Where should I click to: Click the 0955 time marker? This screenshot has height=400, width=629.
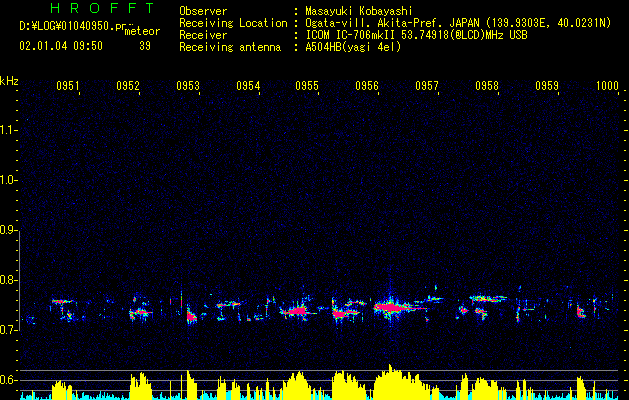pyautogui.click(x=307, y=85)
